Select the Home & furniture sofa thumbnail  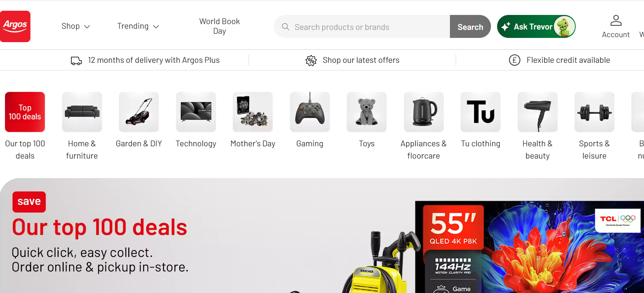click(82, 112)
